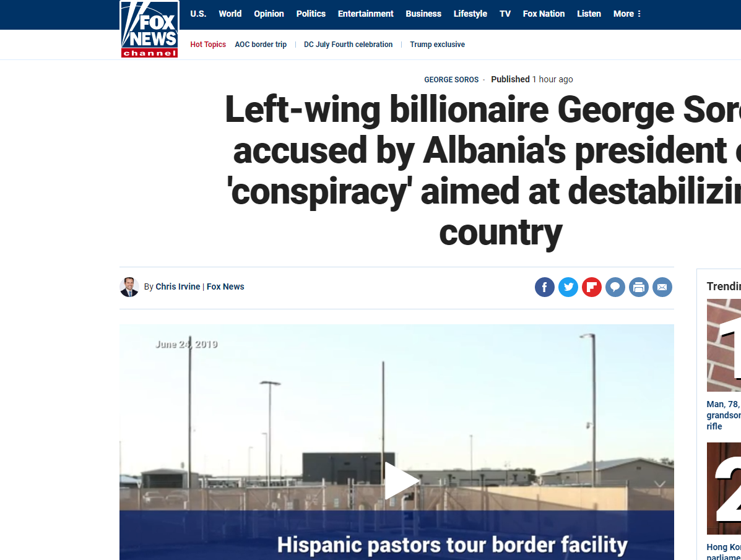This screenshot has width=741, height=560.
Task: Share article via Twitter icon
Action: coord(568,287)
